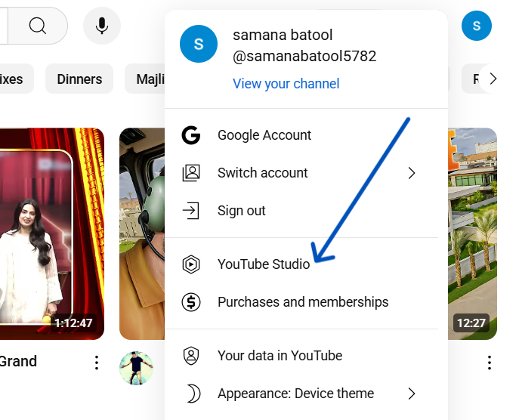The width and height of the screenshot is (519, 420).
Task: Open YouTube Studio
Action: (x=301, y=264)
